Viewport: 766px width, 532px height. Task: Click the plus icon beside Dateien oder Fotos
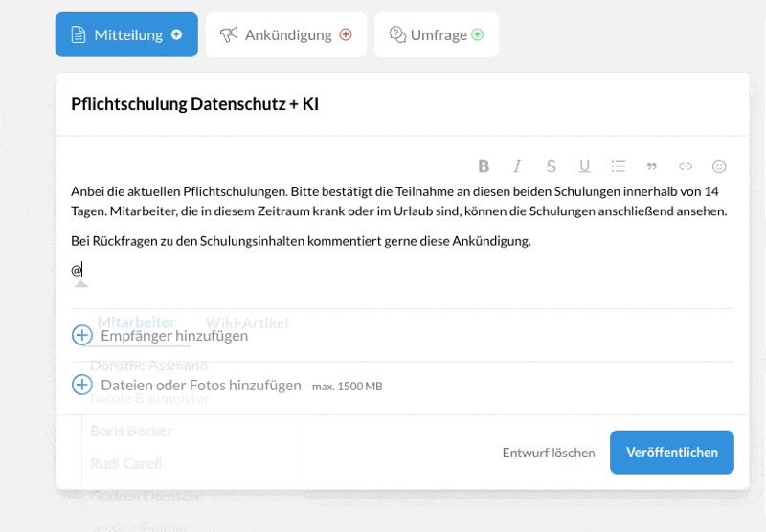82,385
